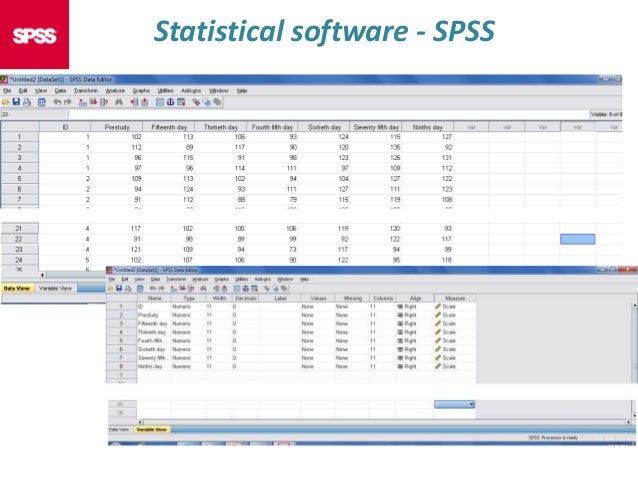The image size is (638, 479).
Task: Click Open file icon in Variable View window toolbar
Action: (110, 289)
